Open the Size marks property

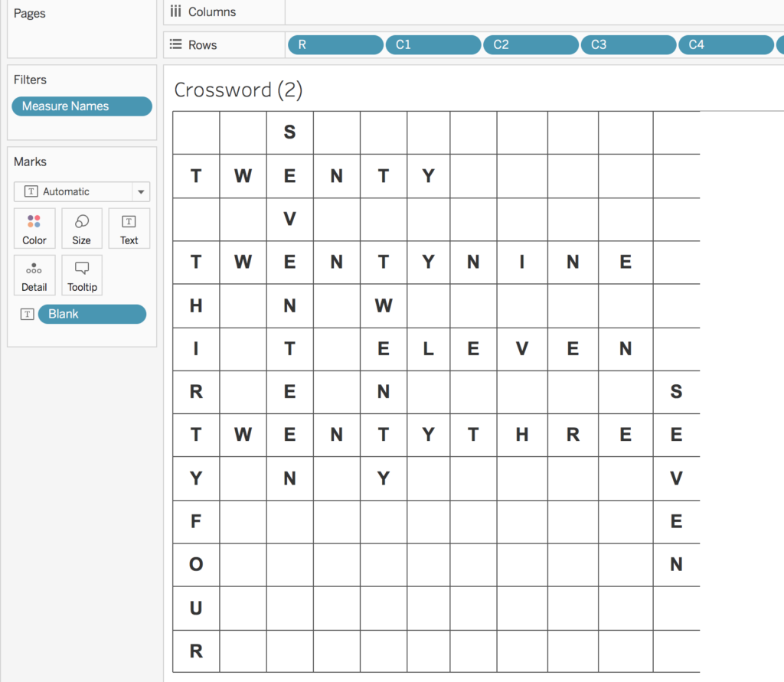click(81, 228)
